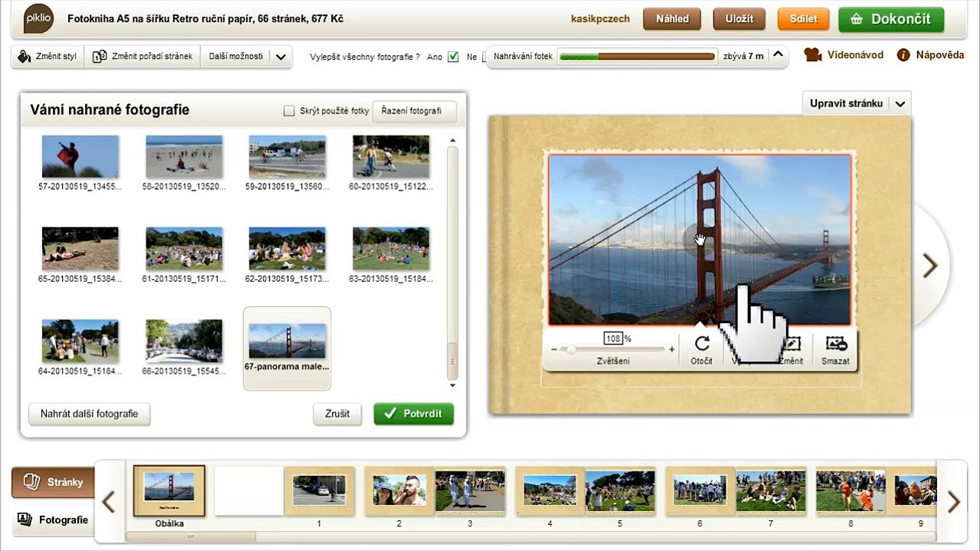980x551 pixels.
Task: Select the Stránky tab
Action: [53, 482]
